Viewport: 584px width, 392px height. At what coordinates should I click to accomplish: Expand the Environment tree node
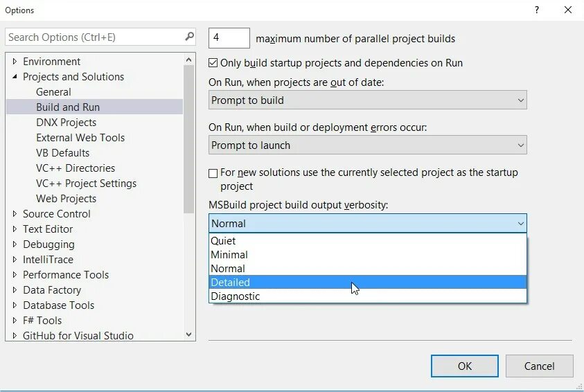15,61
